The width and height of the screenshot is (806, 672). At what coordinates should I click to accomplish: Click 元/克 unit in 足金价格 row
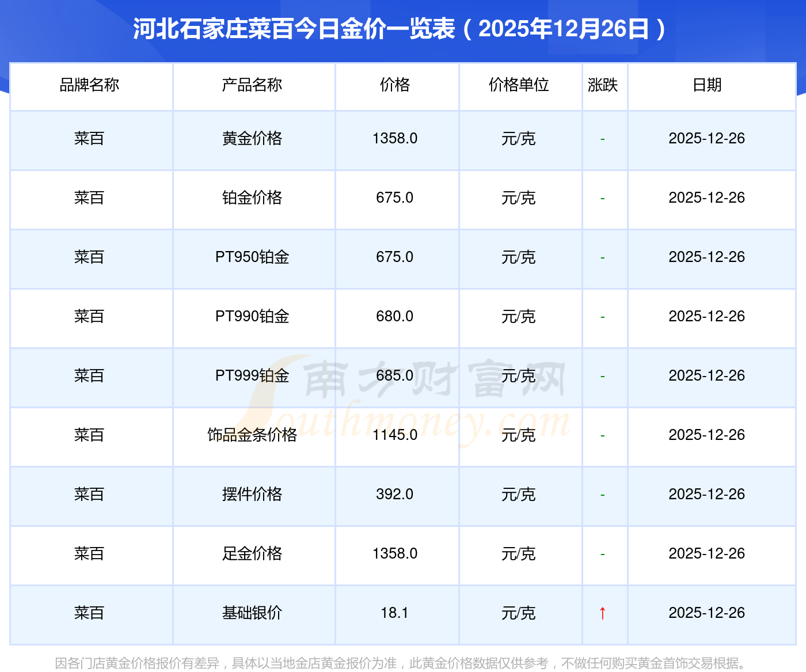pos(519,554)
